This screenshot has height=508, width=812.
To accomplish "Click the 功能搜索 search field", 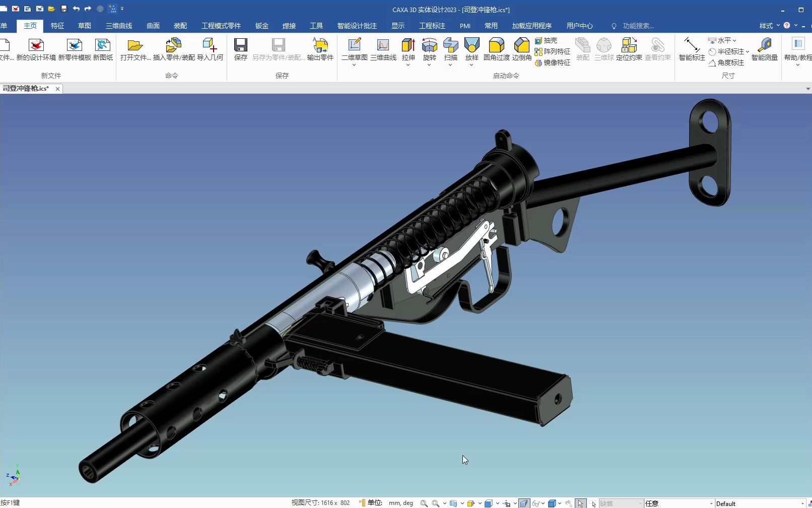I will 638,26.
